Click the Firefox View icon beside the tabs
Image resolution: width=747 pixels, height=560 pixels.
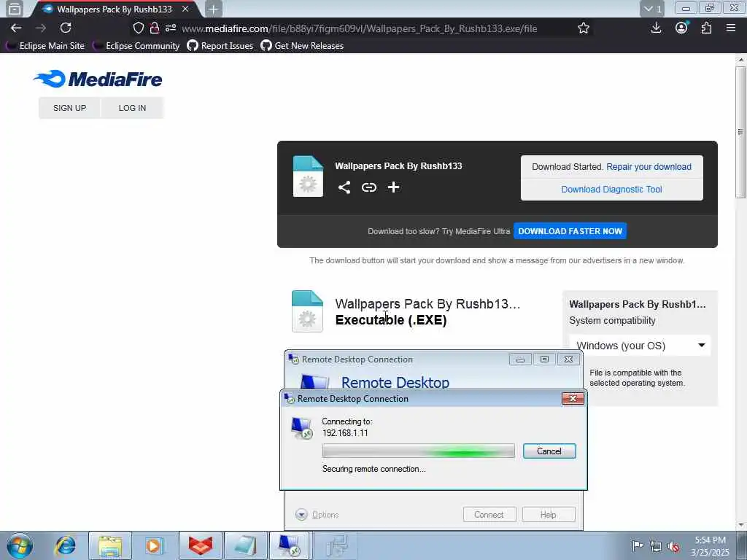[x=15, y=9]
